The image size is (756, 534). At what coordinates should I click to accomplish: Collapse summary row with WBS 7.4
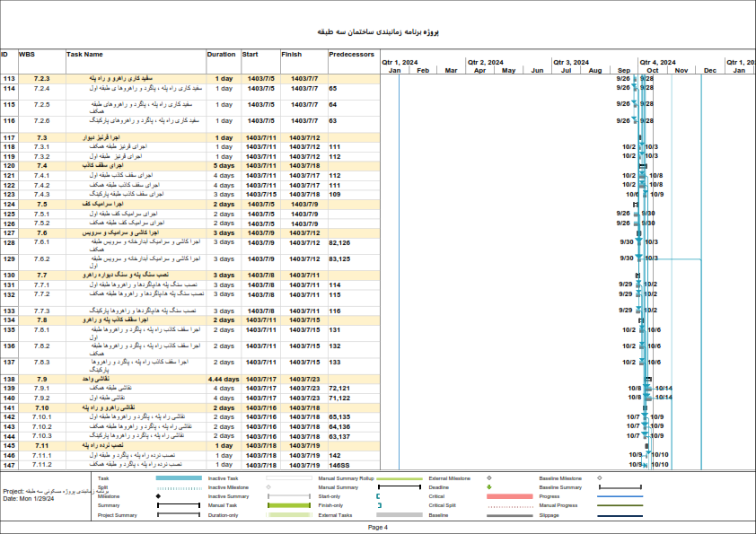(x=41, y=166)
